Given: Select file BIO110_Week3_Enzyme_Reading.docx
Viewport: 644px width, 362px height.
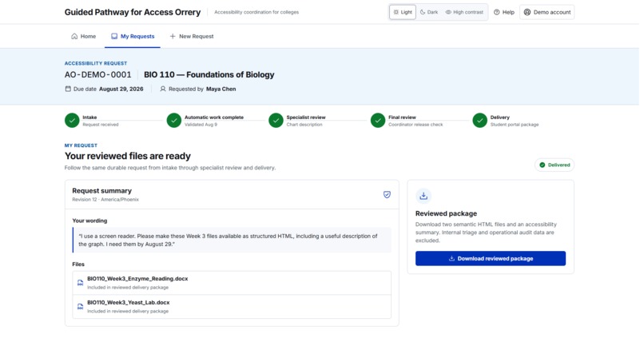Looking at the screenshot, I should 233,284.
